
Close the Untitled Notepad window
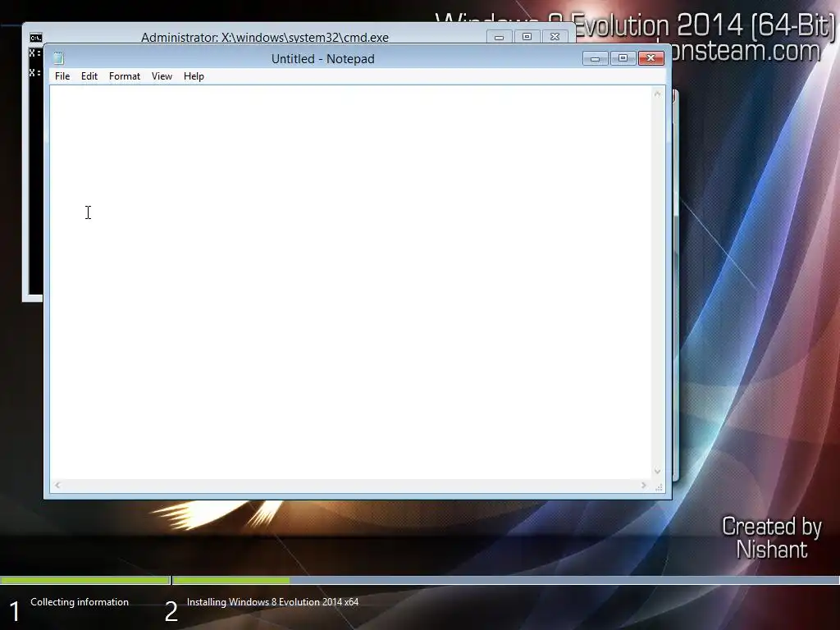(x=651, y=58)
